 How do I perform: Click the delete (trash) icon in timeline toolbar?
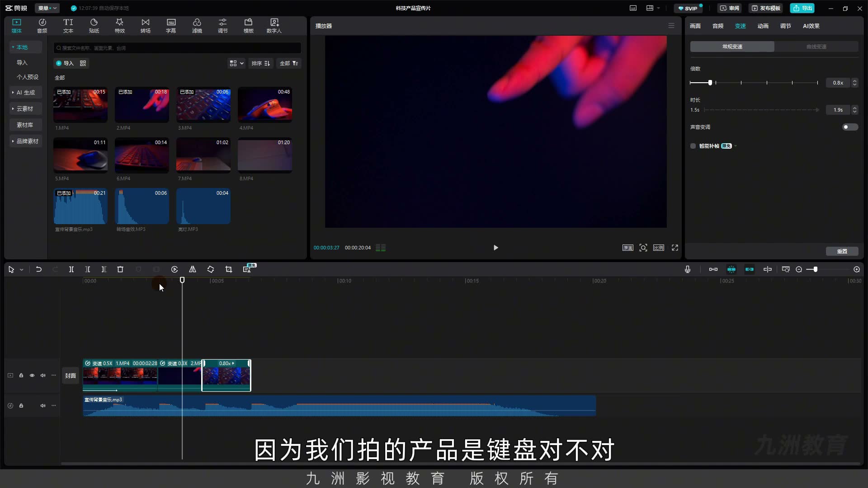(120, 269)
